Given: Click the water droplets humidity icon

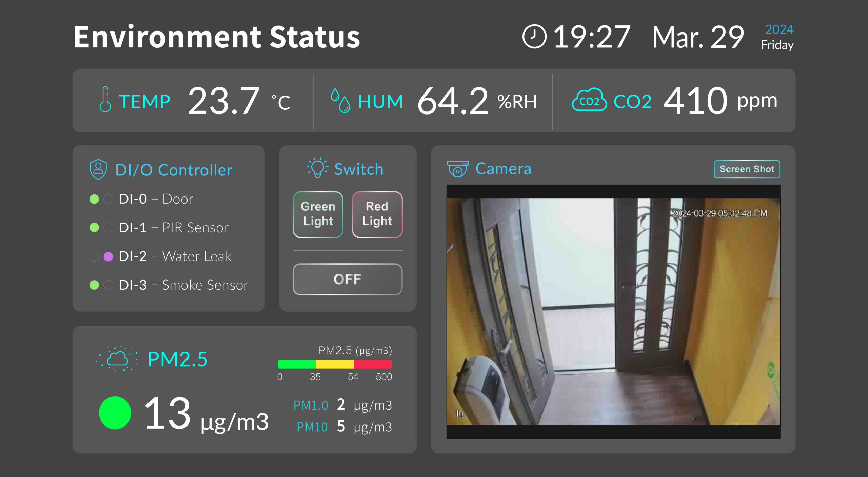Looking at the screenshot, I should 340,100.
